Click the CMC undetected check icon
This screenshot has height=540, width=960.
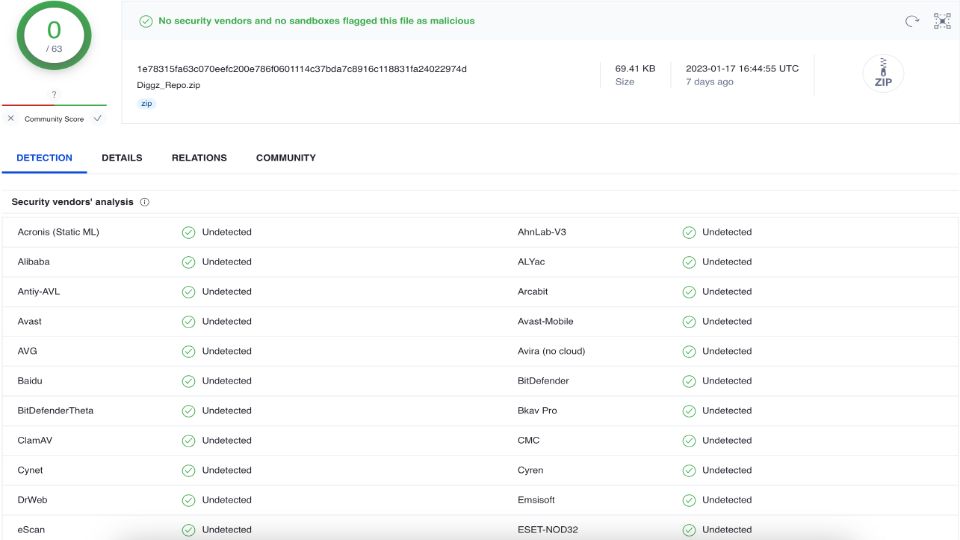click(689, 441)
